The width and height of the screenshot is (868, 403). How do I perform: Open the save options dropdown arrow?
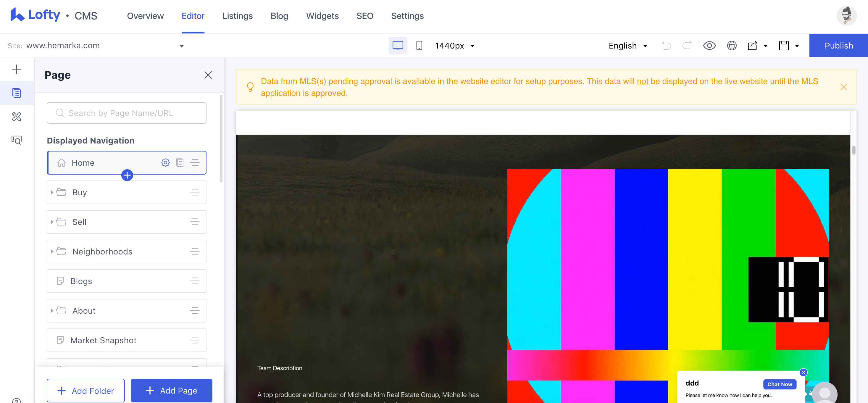pos(797,46)
